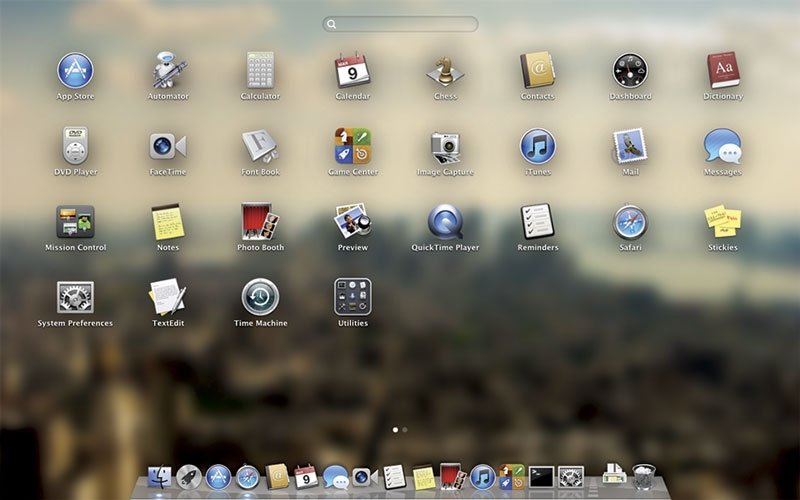Open Contacts from the Launchpad grid
Screen dimensions: 800x500
(x=538, y=70)
